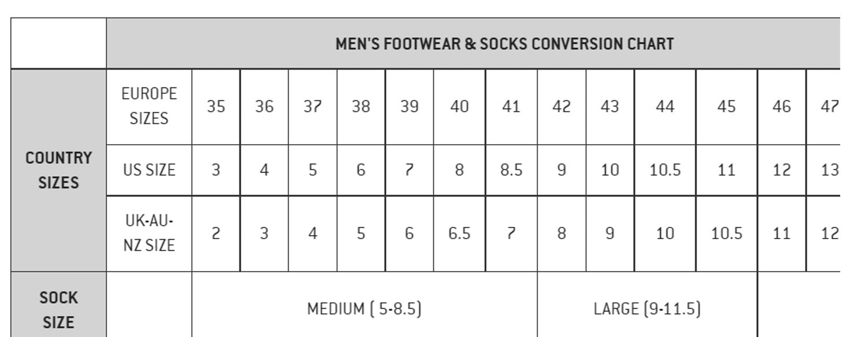The height and width of the screenshot is (337, 868).
Task: Click the UK-AU-NZ size 2 cell
Action: tap(216, 233)
